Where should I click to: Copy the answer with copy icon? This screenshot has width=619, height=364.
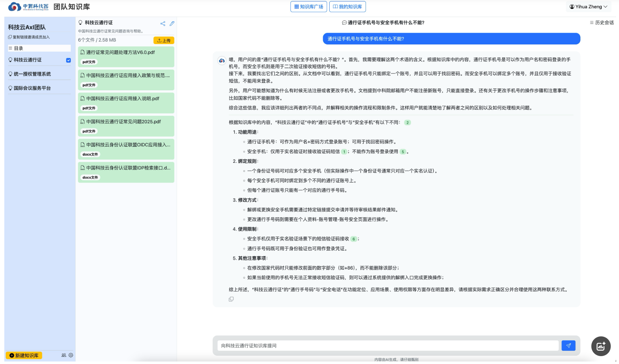[231, 299]
